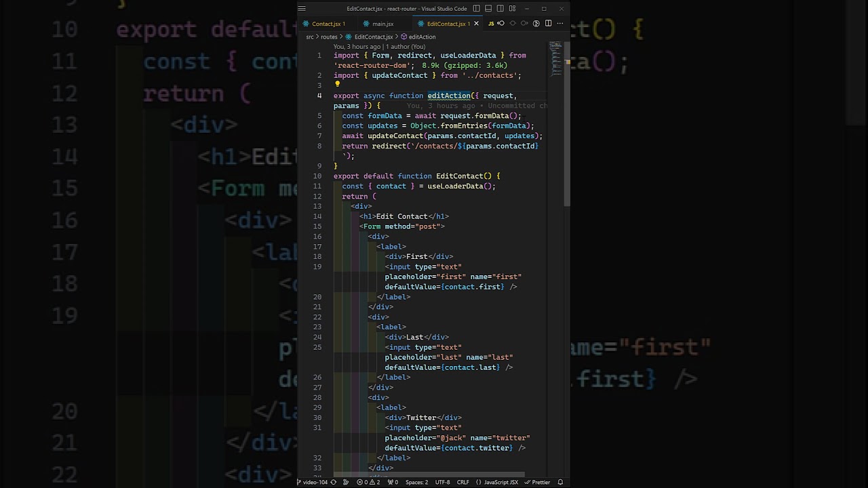Click the JS icon in editor toolbar
Viewport: 868px width, 488px height.
pos(491,24)
